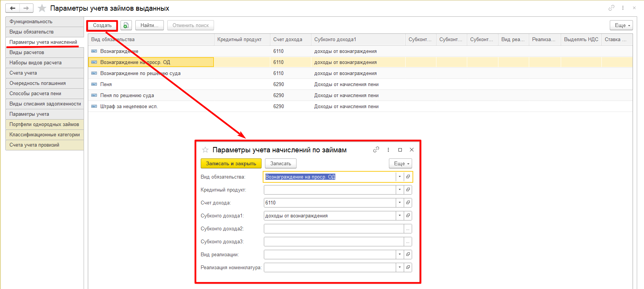Open Вид реализации linked item button
Viewport: 644px width, 289px height.
pos(408,254)
